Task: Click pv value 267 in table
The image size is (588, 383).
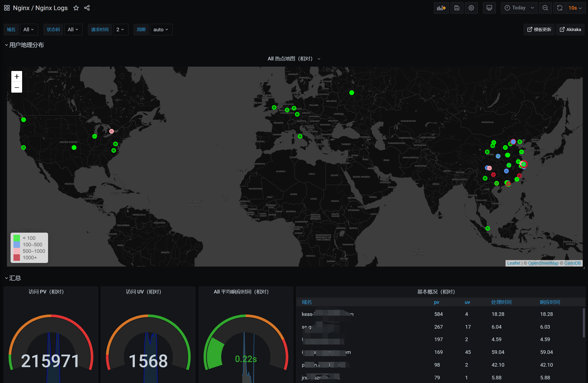Action: tap(438, 327)
